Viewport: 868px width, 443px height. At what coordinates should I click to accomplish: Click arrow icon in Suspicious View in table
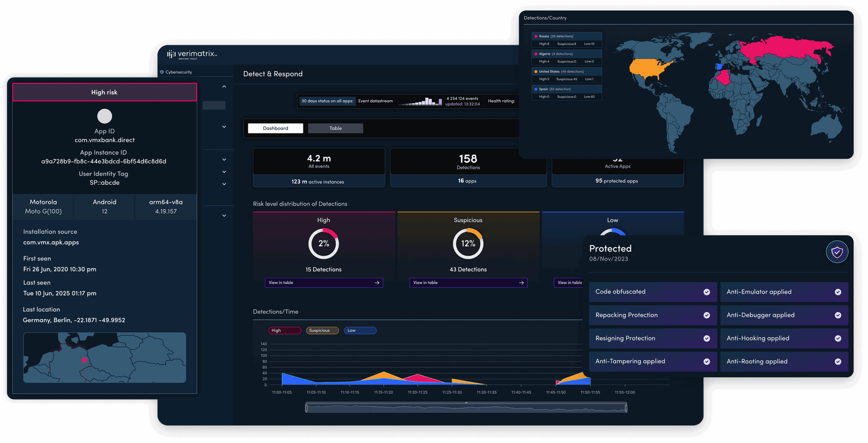[521, 283]
